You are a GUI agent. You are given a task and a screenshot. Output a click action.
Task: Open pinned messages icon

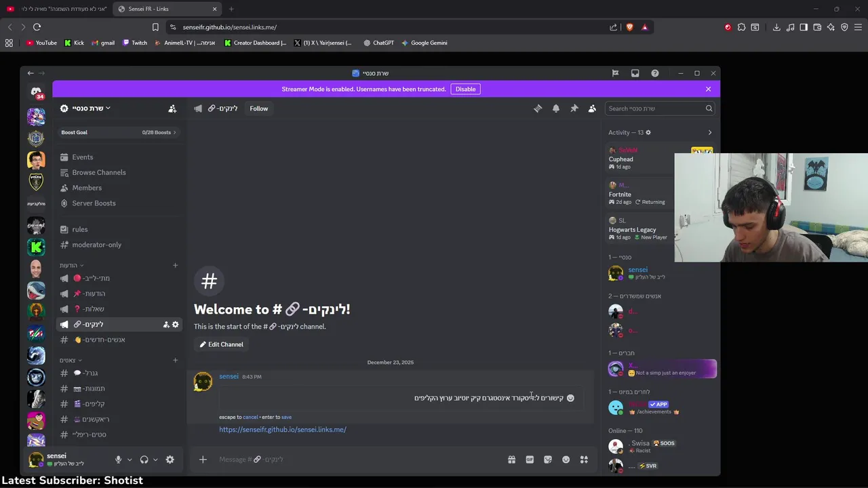tap(574, 108)
